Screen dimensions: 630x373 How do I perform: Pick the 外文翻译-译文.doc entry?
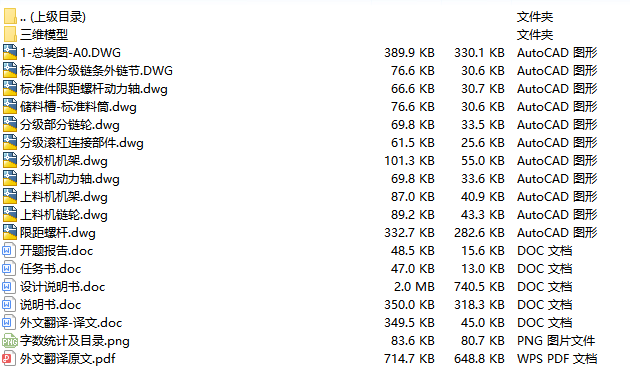71,323
